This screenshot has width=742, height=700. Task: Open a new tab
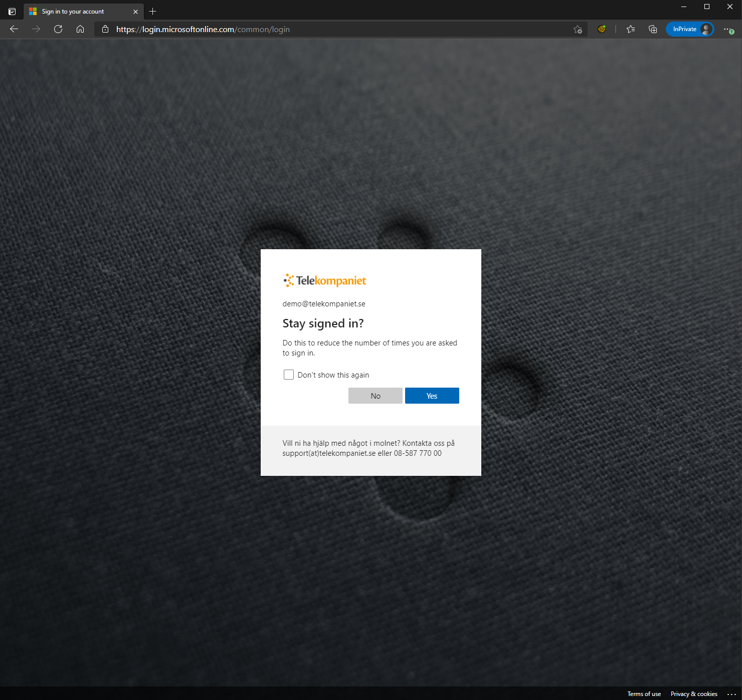tap(153, 11)
